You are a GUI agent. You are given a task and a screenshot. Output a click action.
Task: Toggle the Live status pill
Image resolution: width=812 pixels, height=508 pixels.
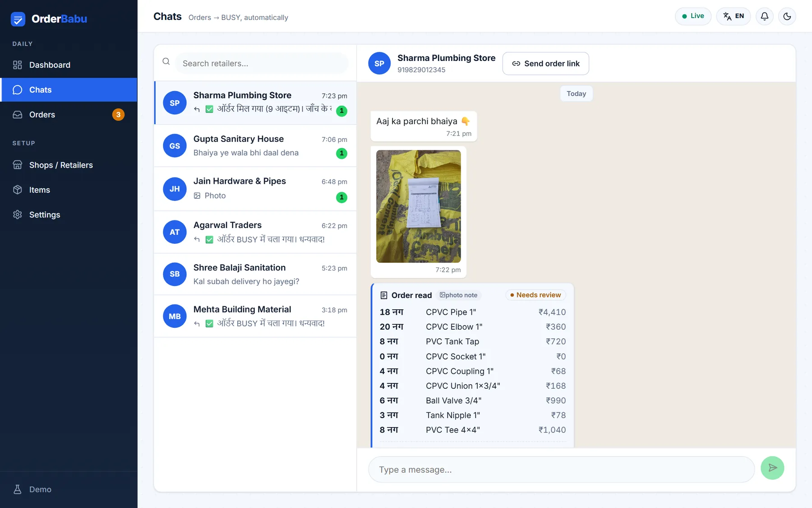click(x=693, y=16)
